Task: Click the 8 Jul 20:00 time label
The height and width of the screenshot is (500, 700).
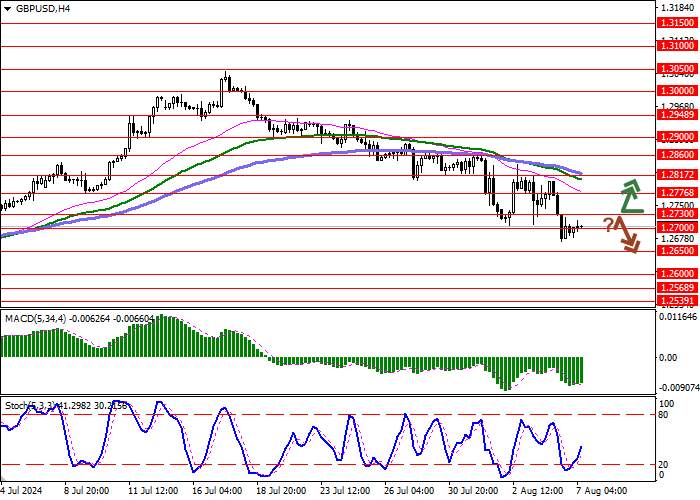Action: [x=86, y=491]
